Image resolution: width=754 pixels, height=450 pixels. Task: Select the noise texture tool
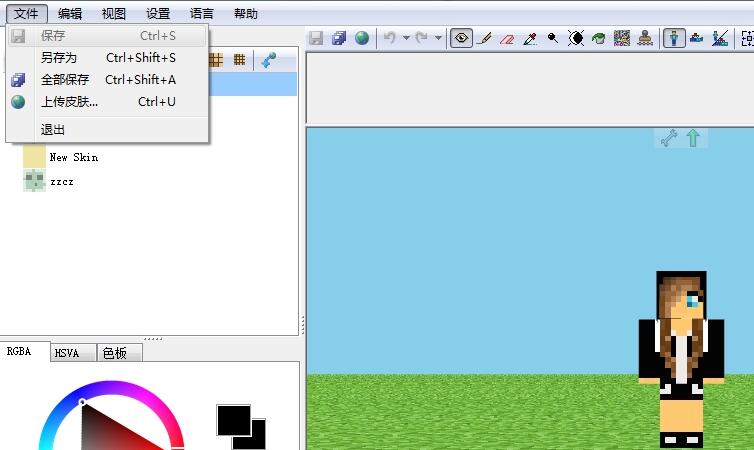pos(622,38)
